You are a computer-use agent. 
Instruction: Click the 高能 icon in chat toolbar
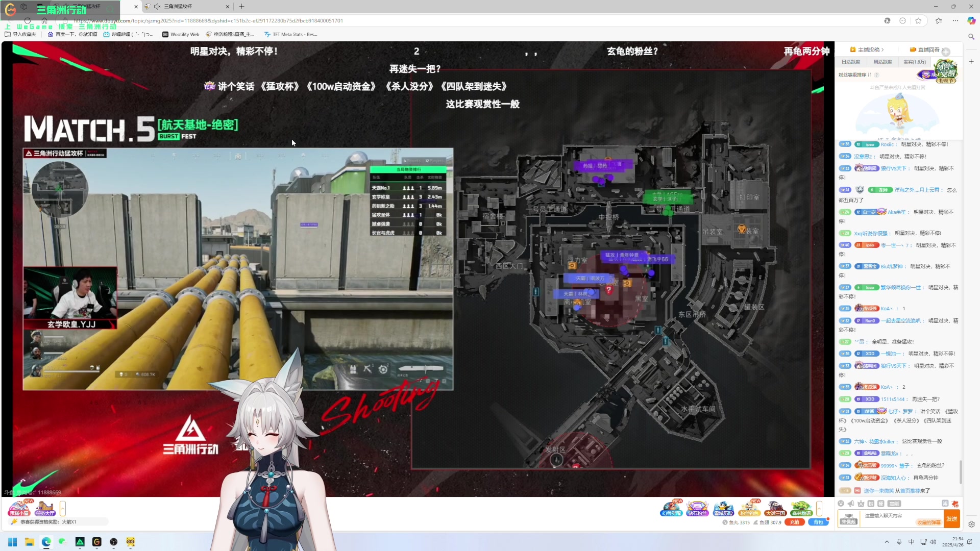click(x=894, y=504)
